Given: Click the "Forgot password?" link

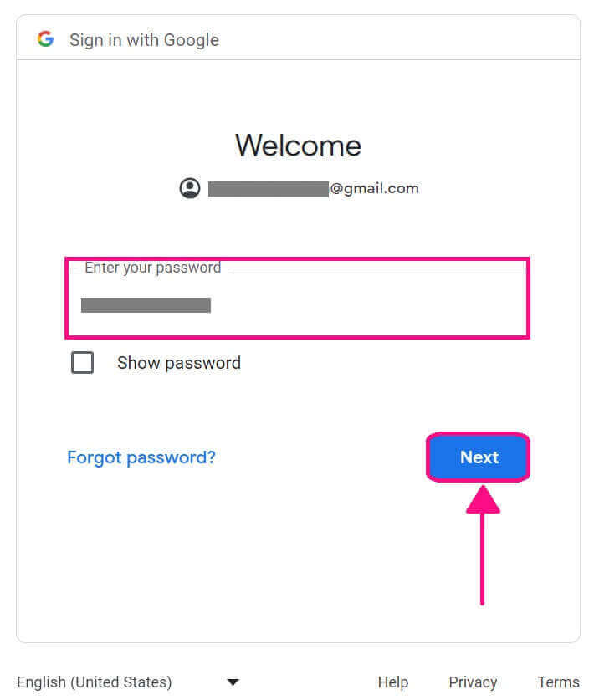Looking at the screenshot, I should pos(141,457).
